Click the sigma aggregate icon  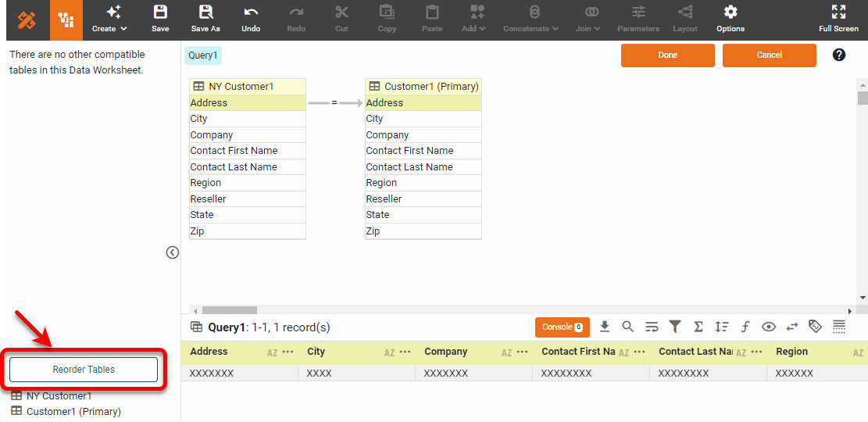point(698,327)
